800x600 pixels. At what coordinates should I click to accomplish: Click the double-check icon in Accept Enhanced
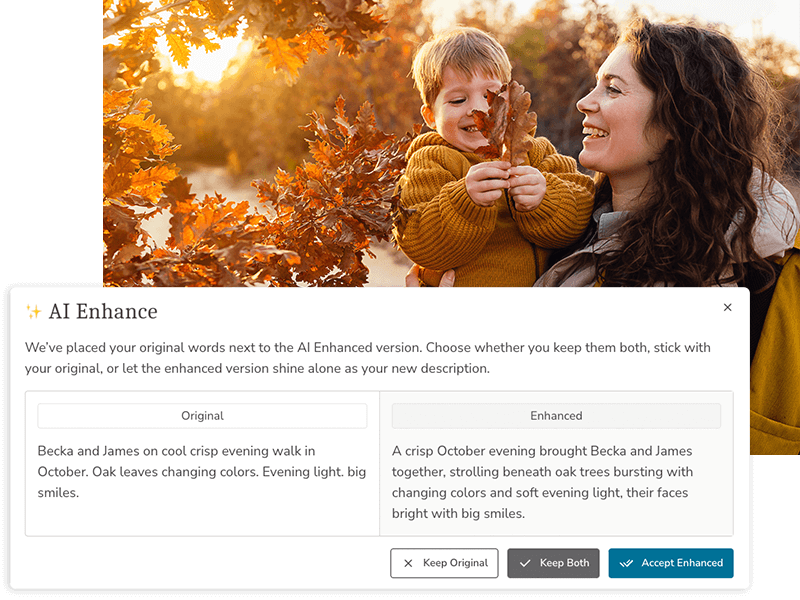point(626,563)
